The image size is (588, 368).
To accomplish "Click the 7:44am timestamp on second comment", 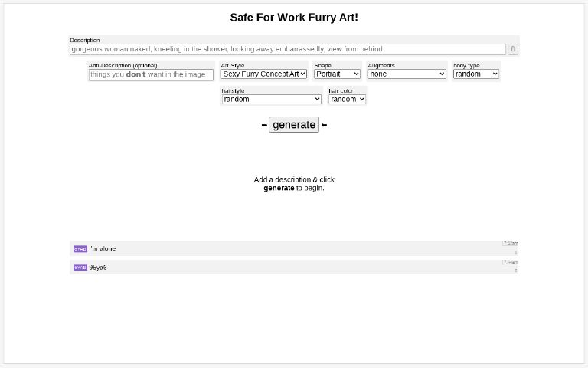I will [x=510, y=262].
